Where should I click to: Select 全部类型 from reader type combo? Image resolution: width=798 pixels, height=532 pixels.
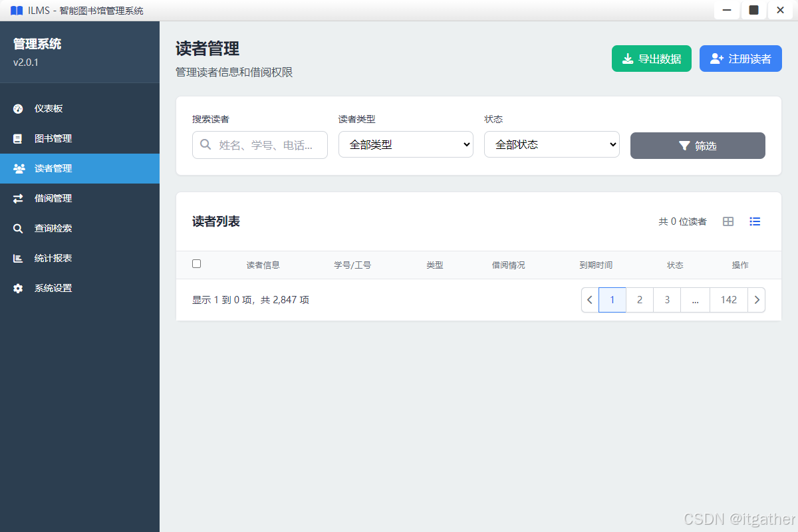tap(406, 144)
